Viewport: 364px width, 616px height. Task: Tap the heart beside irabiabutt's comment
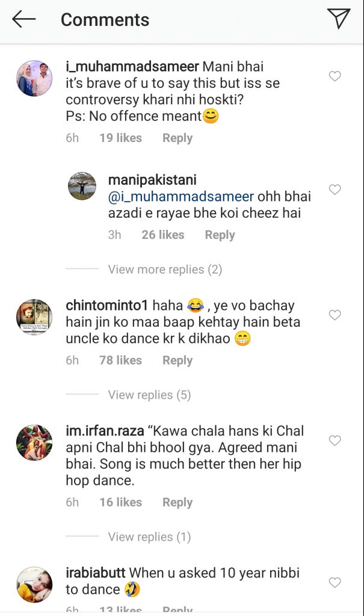click(x=335, y=582)
